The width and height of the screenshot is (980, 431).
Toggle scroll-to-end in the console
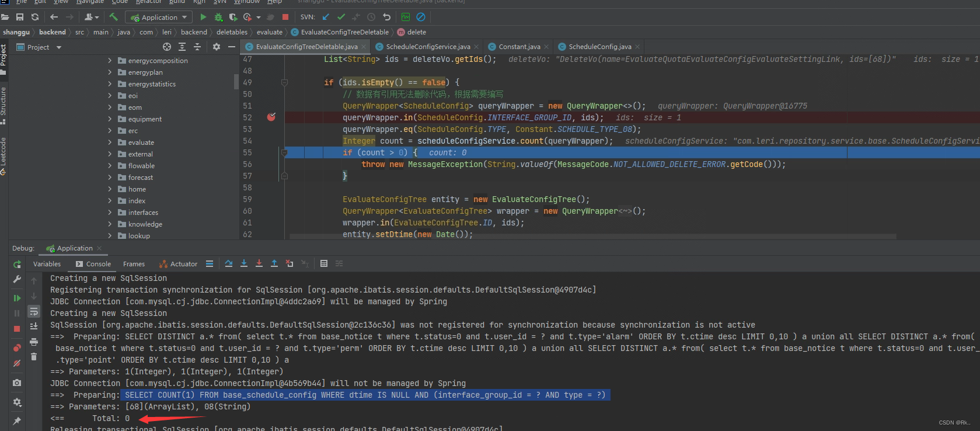point(34,326)
